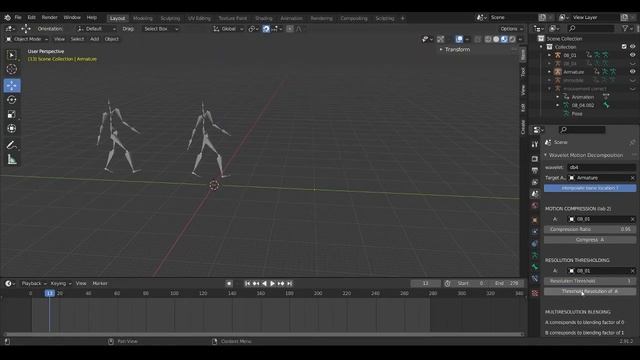Click the wavelet db4 input field
The width and height of the screenshot is (640, 360).
pyautogui.click(x=602, y=167)
